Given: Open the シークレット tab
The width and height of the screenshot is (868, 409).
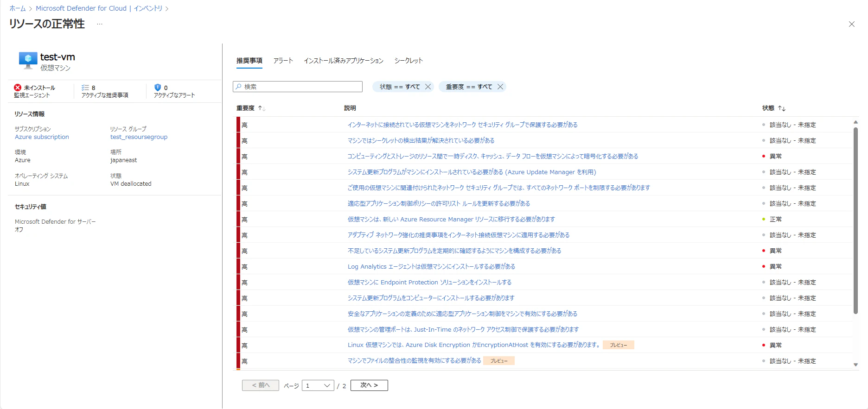Looking at the screenshot, I should (x=408, y=61).
